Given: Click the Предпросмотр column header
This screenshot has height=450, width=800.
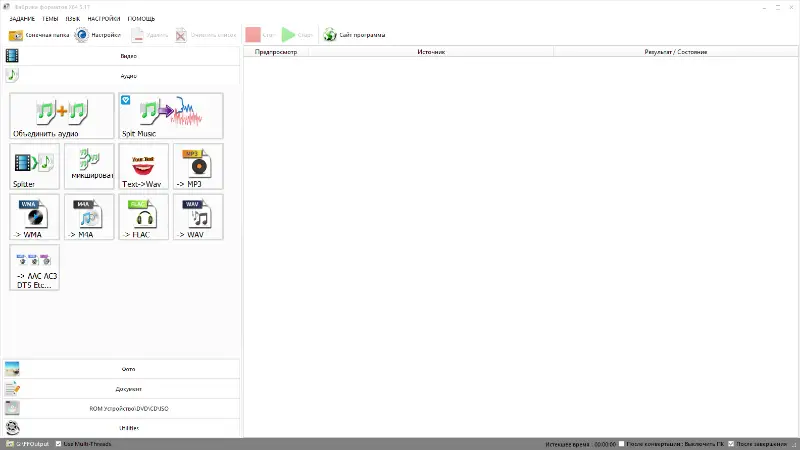Looking at the screenshot, I should [276, 52].
